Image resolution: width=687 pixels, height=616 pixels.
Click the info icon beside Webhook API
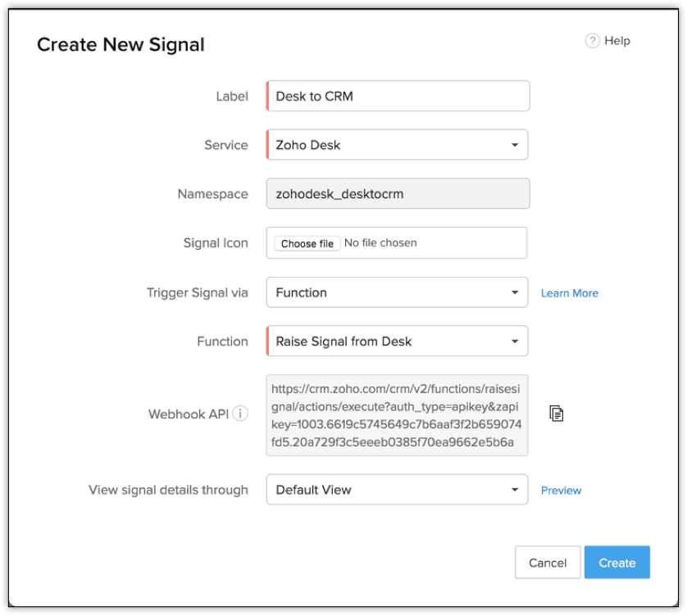point(239,414)
